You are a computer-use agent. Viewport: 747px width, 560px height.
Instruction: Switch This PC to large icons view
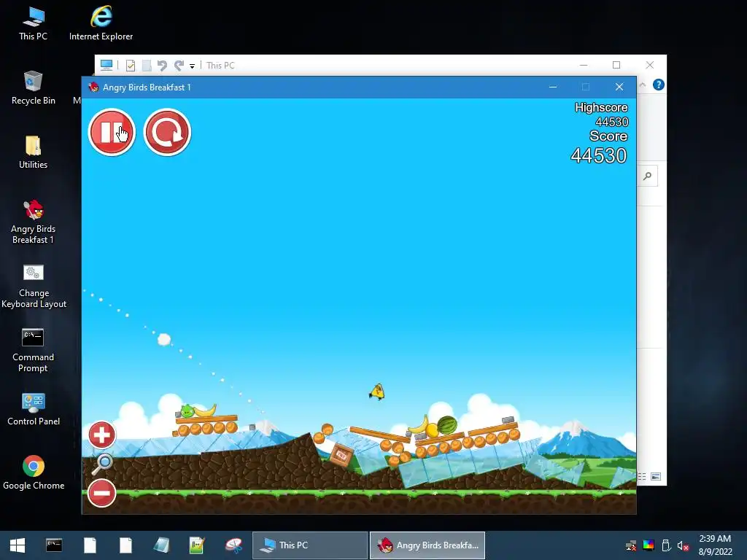[656, 477]
